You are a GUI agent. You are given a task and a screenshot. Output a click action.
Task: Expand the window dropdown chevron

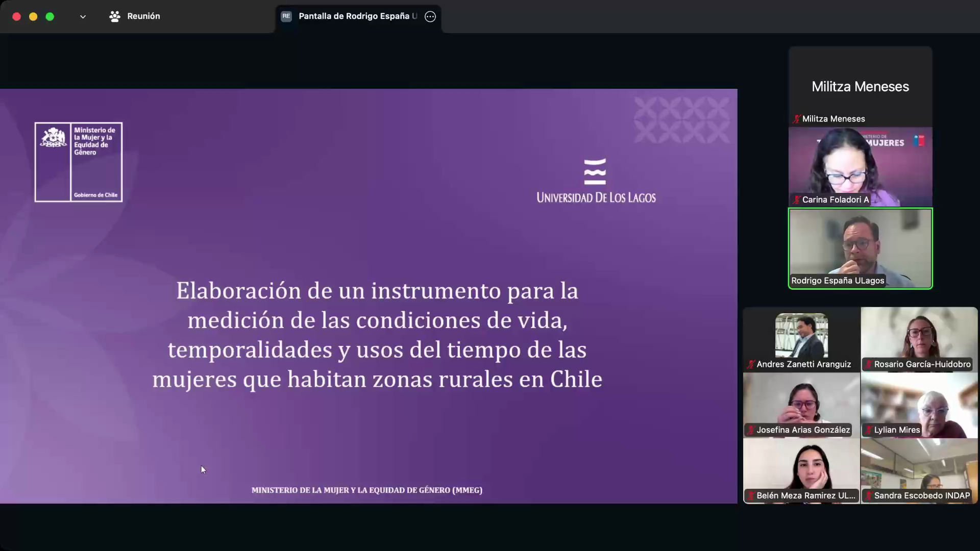point(83,17)
